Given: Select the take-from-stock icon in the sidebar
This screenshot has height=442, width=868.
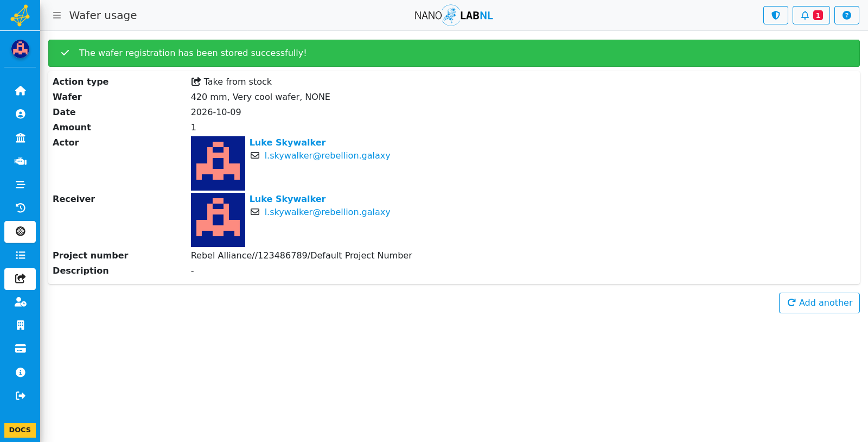Looking at the screenshot, I should (x=20, y=279).
